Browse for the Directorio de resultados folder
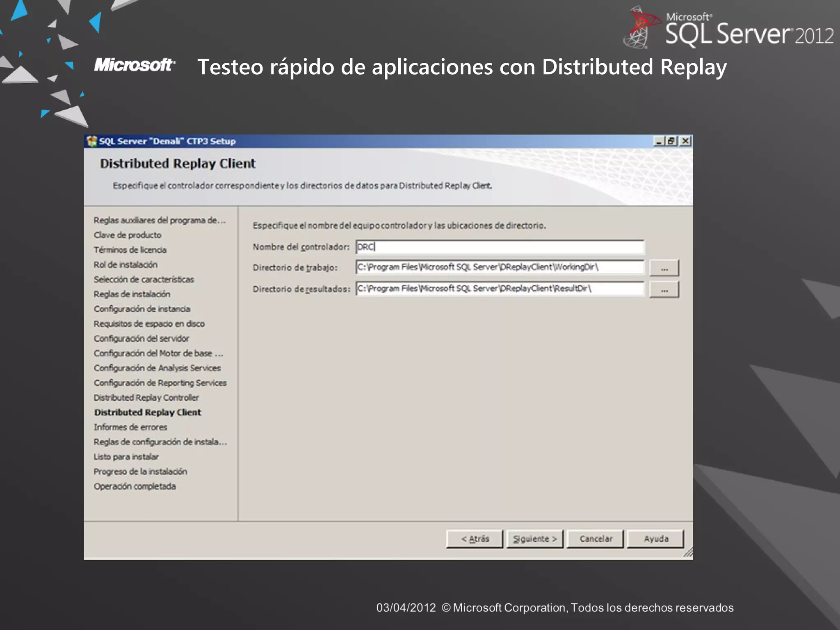 (664, 290)
